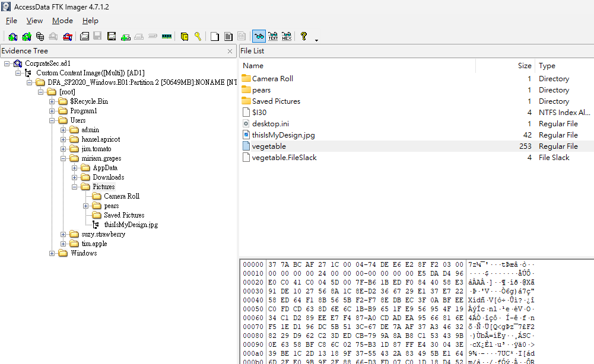Click the desktop.ini file icon
The height and width of the screenshot is (364, 594).
point(246,124)
